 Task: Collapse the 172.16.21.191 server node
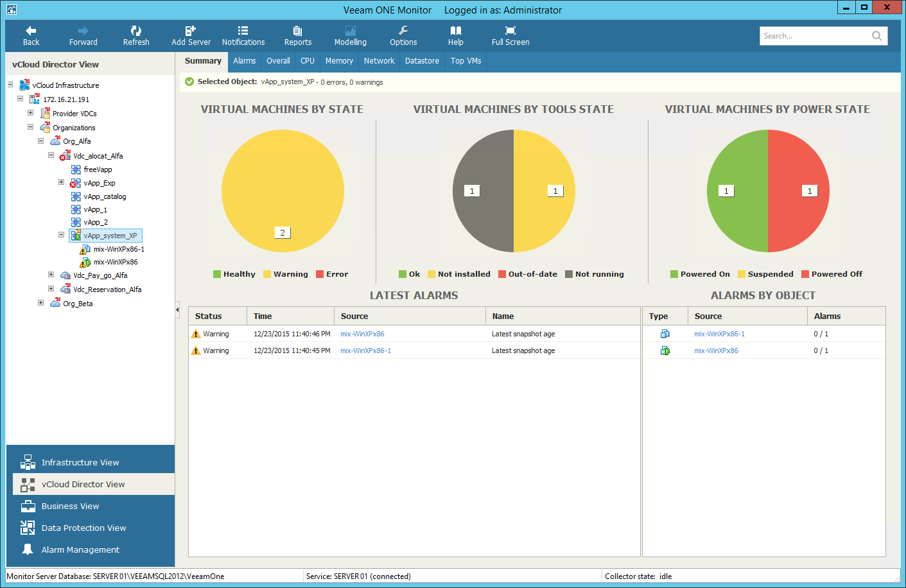click(x=21, y=99)
